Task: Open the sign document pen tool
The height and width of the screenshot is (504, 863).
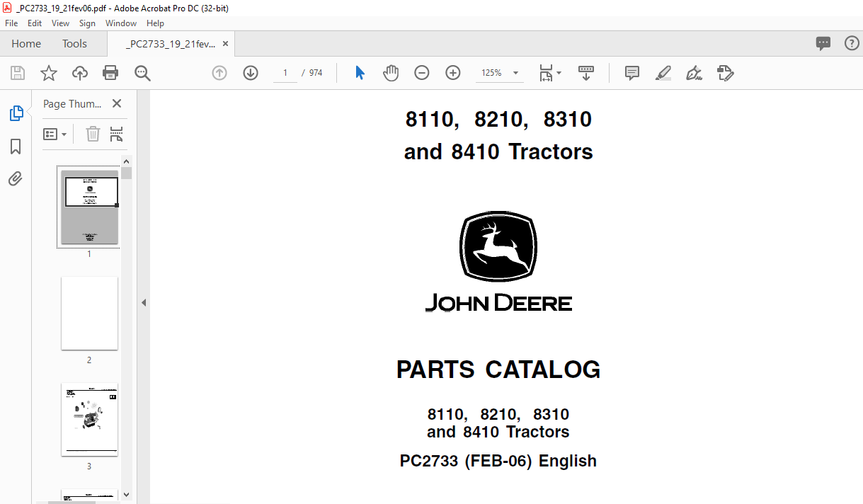Action: click(694, 73)
